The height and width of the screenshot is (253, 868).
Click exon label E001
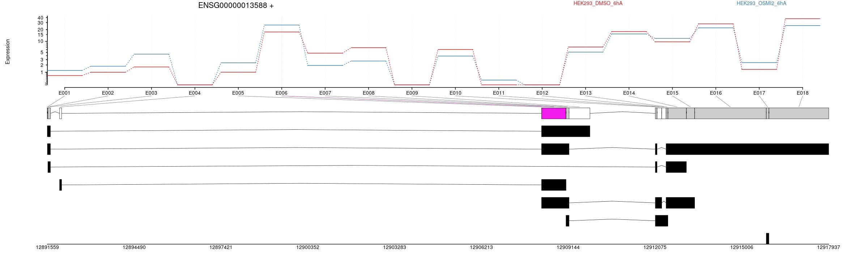coord(64,93)
